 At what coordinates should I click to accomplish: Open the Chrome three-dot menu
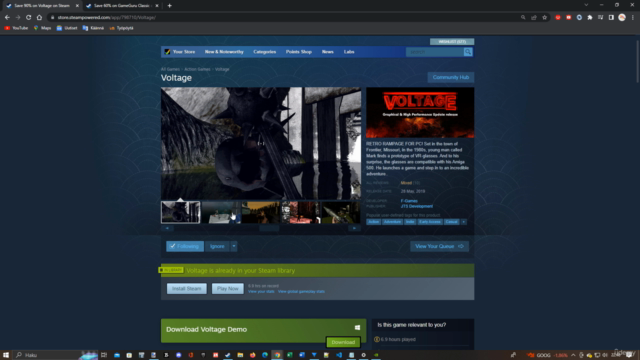(x=633, y=18)
